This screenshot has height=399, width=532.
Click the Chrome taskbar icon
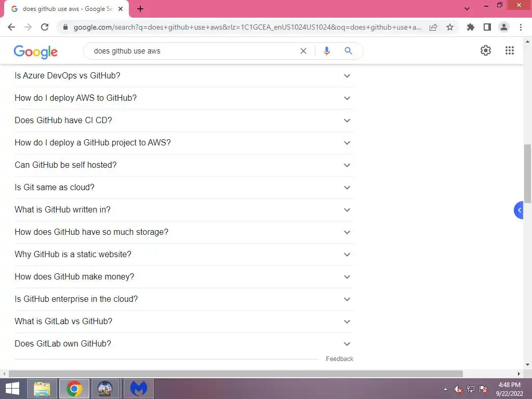point(74,389)
